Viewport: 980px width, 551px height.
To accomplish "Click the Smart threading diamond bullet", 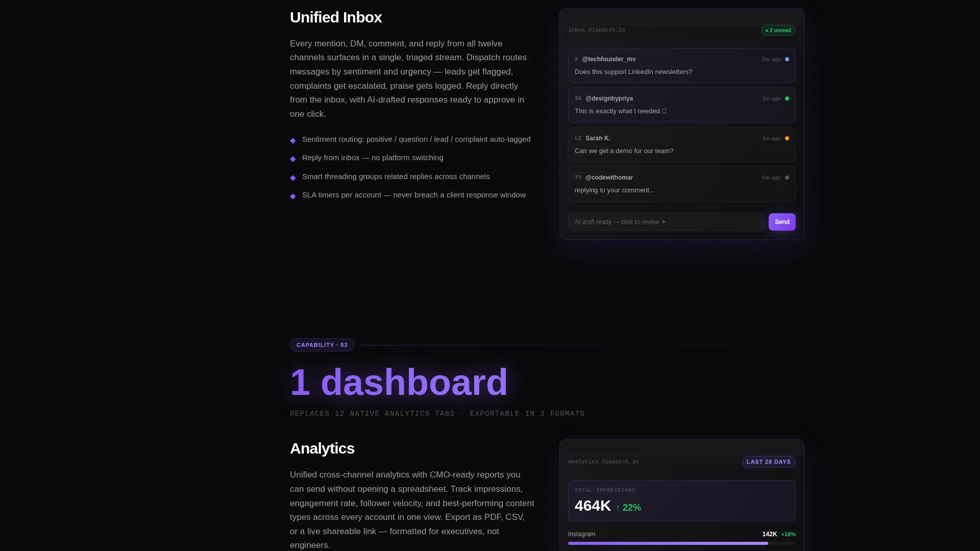I will (293, 178).
